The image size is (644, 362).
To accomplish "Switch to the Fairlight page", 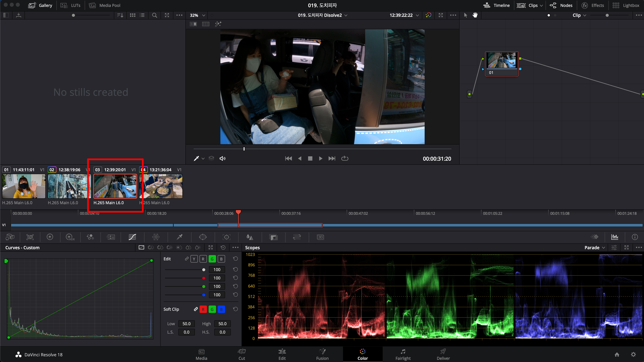I will point(403,354).
